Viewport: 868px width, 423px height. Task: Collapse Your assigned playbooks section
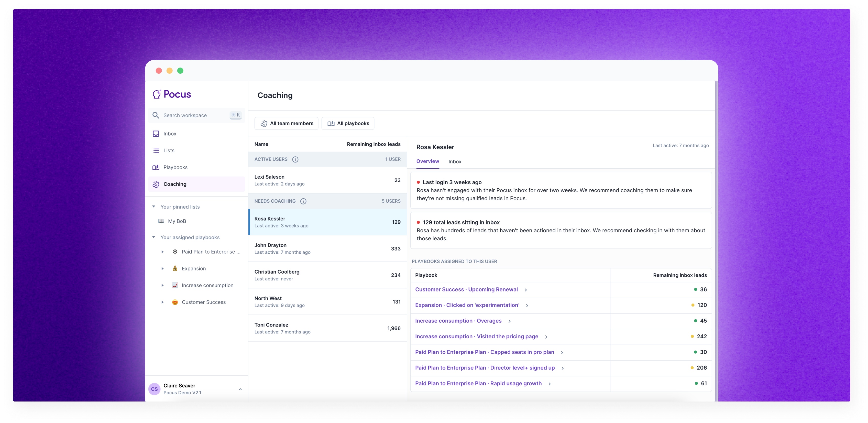pyautogui.click(x=154, y=237)
